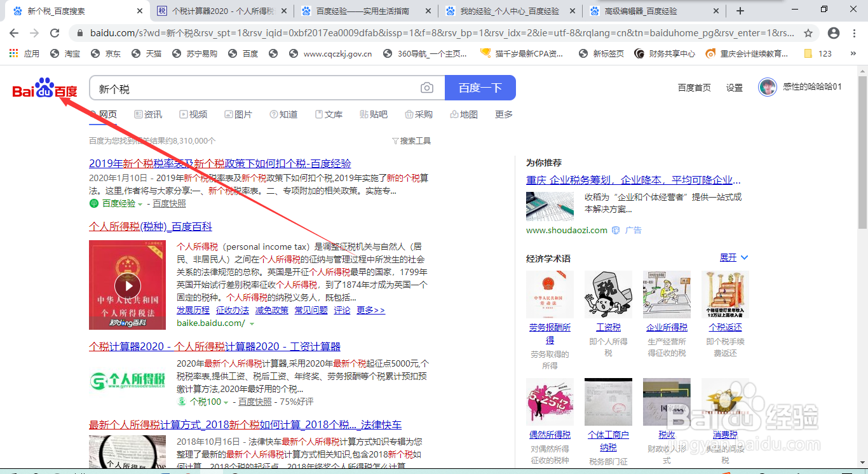This screenshot has height=474, width=868.
Task: Open Chrome three-dot menu
Action: click(x=855, y=33)
